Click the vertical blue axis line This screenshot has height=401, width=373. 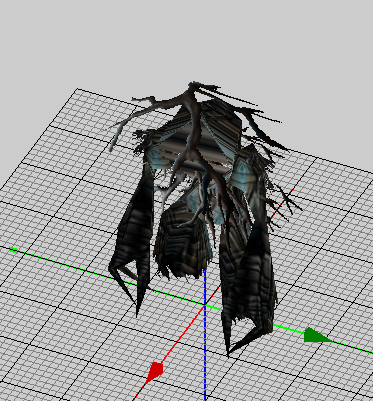[205, 333]
